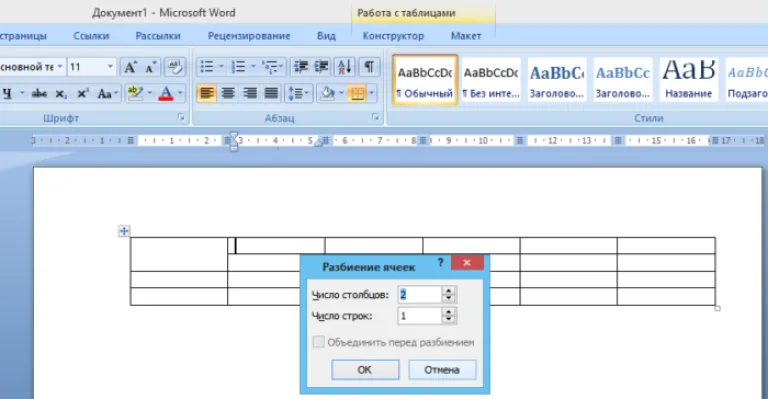Viewport: 768px width, 399px height.
Task: Apply superscript formatting
Action: point(82,93)
